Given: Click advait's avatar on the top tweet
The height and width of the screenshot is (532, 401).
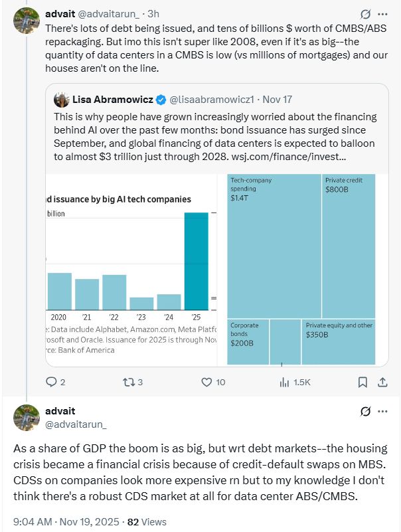Looking at the screenshot, I should tap(27, 22).
